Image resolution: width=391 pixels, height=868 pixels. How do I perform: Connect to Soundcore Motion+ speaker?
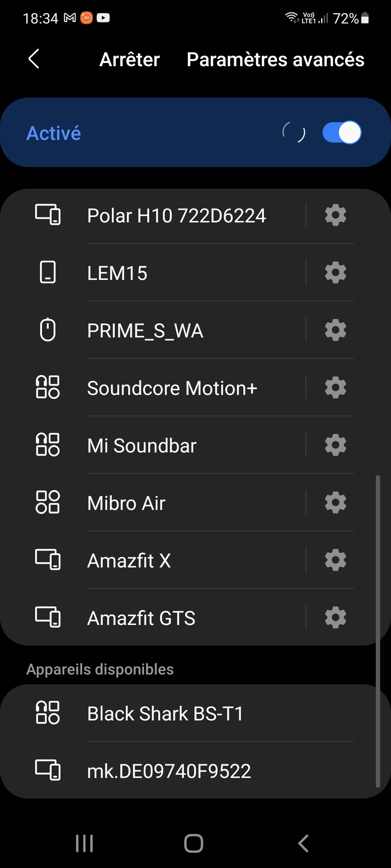tap(172, 388)
